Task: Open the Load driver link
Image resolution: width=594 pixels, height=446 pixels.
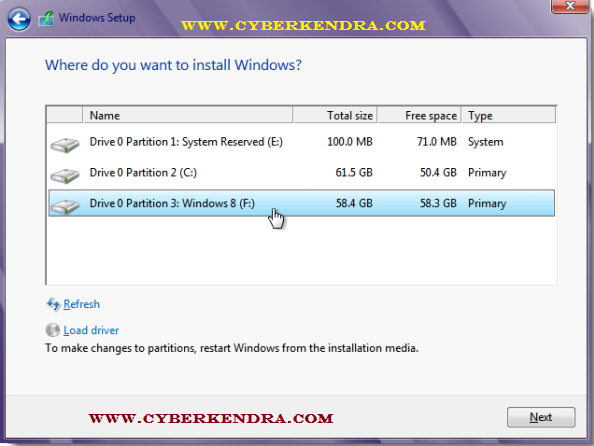Action: pos(91,330)
